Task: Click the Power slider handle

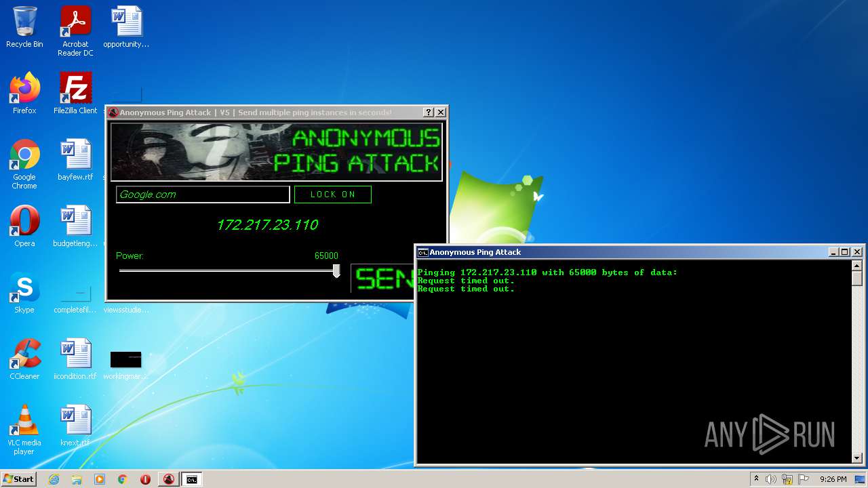Action: tap(336, 271)
